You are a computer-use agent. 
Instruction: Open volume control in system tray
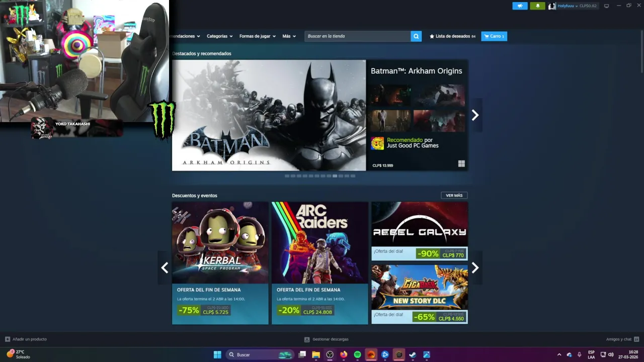pyautogui.click(x=611, y=354)
